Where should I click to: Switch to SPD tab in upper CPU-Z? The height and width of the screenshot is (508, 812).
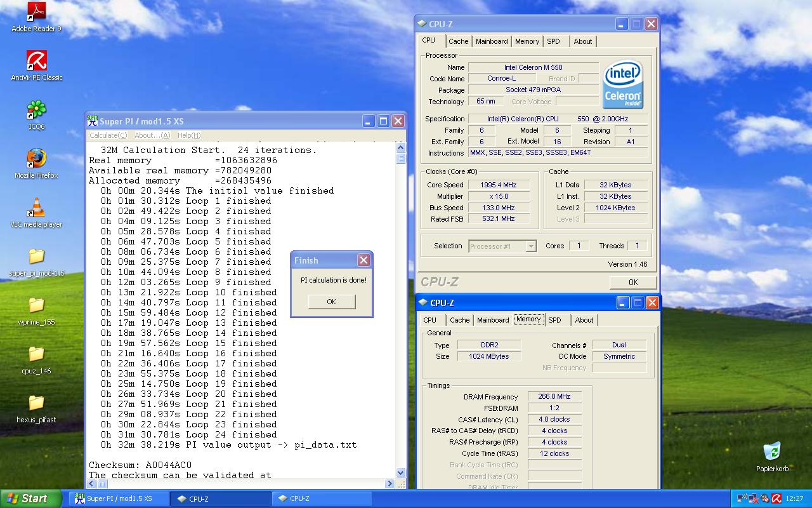(554, 41)
